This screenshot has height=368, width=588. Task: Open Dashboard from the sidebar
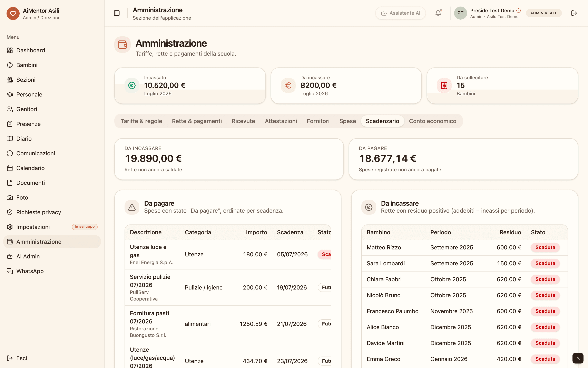coord(52,50)
